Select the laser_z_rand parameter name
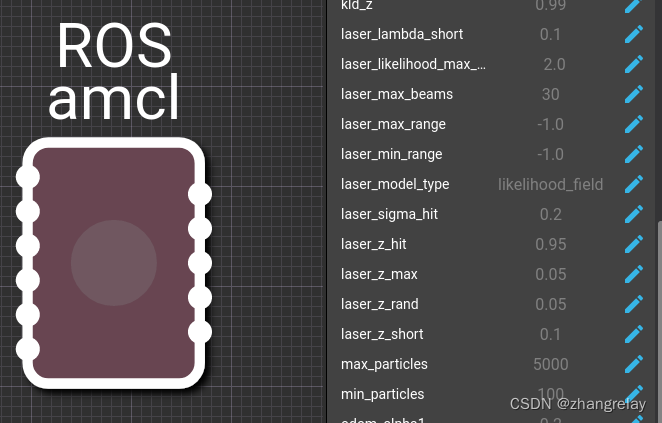The width and height of the screenshot is (662, 423). (x=380, y=304)
